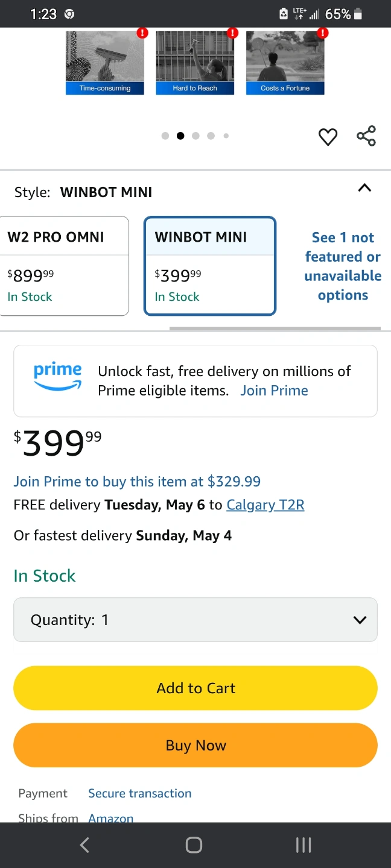The width and height of the screenshot is (391, 868).
Task: Tap the heart wishlist icon
Action: [328, 137]
